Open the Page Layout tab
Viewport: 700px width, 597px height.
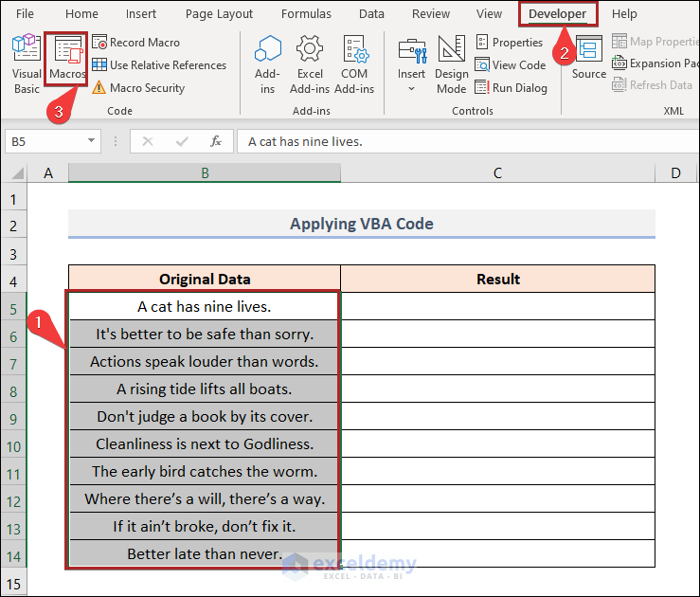click(219, 14)
